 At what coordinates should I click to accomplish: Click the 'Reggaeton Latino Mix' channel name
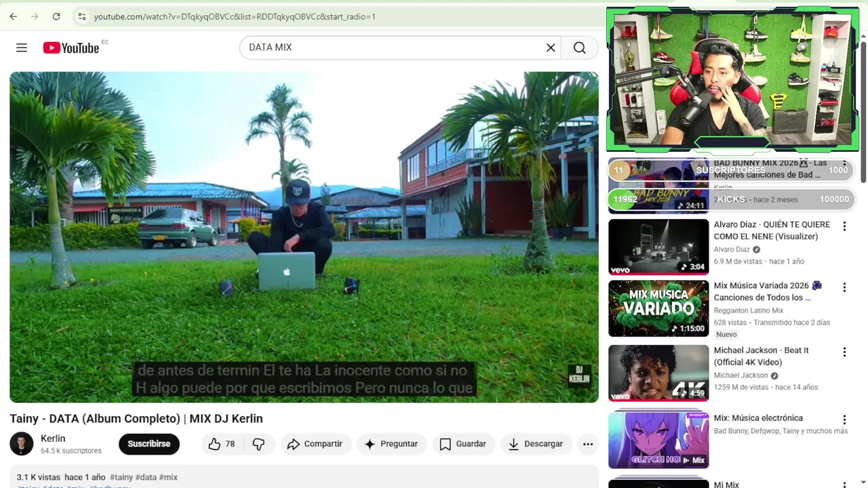[x=748, y=310]
